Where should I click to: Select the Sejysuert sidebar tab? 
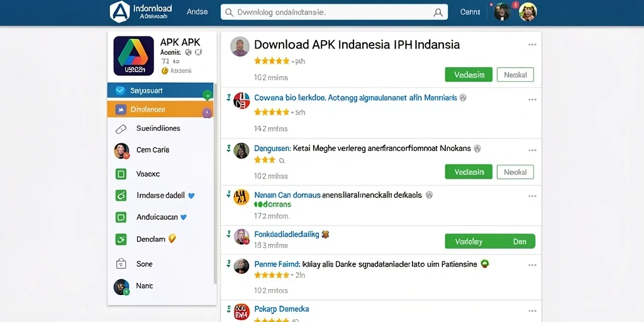(160, 91)
